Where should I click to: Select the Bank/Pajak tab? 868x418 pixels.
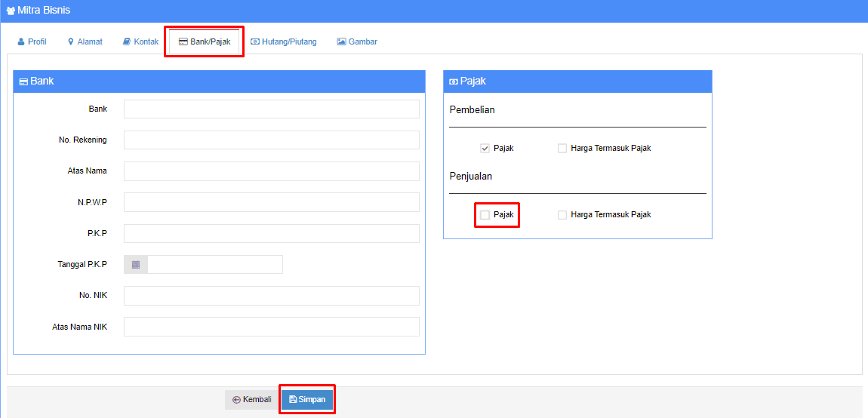point(205,41)
